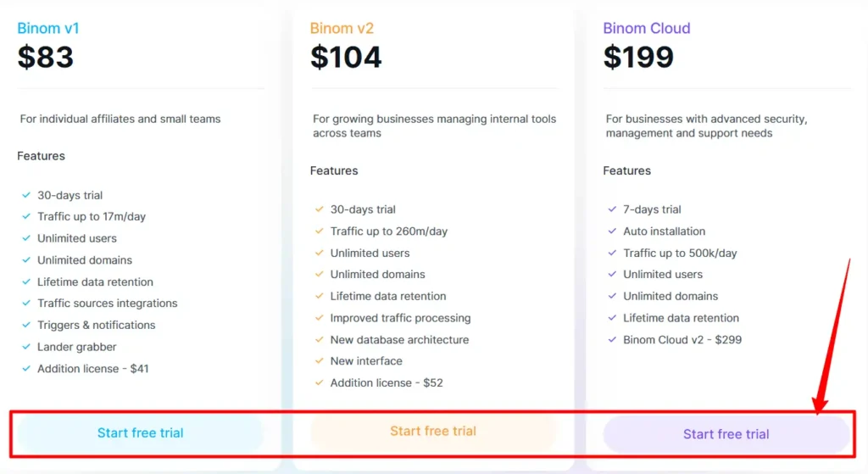The height and width of the screenshot is (474, 868).
Task: Click Traffic sources integrations feature text
Action: tap(108, 304)
